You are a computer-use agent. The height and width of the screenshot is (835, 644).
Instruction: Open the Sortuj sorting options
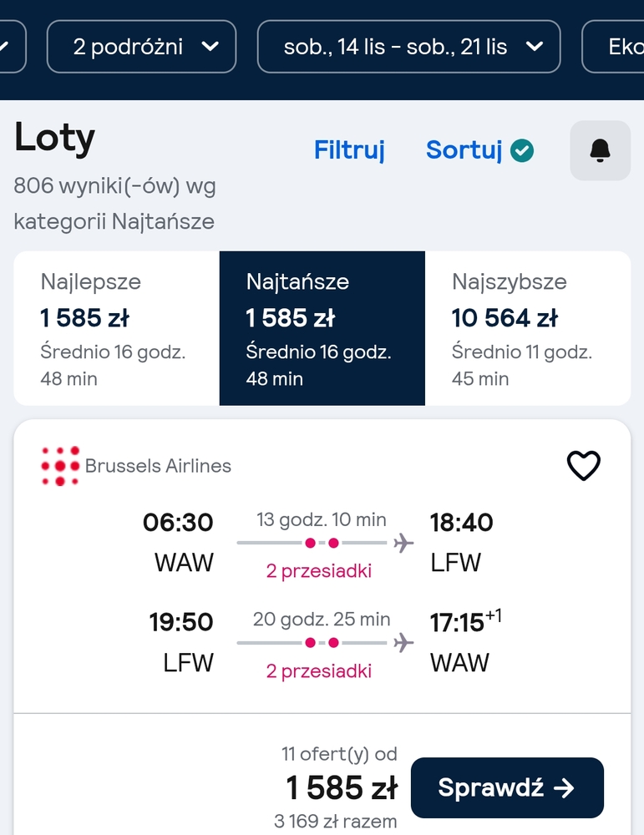464,150
